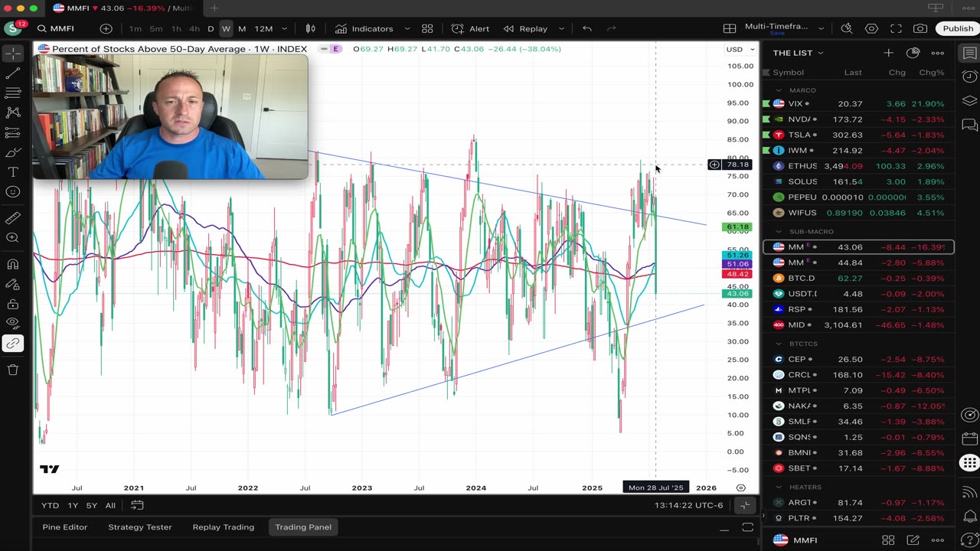The height and width of the screenshot is (551, 980).
Task: Select the brush drawing tool
Action: coord(13,152)
